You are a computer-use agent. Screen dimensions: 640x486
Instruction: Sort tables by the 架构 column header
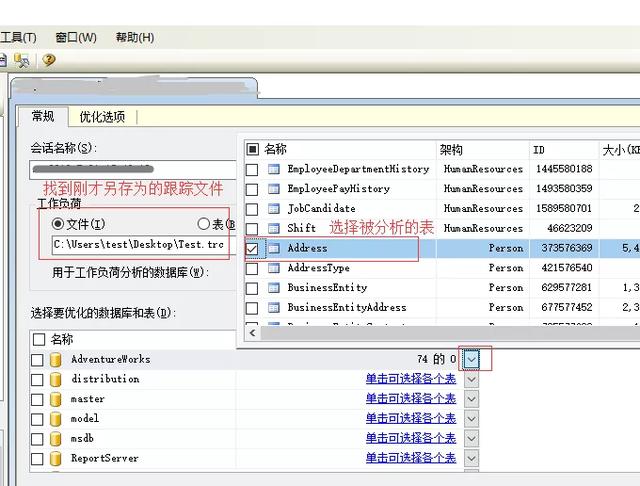coord(482,150)
